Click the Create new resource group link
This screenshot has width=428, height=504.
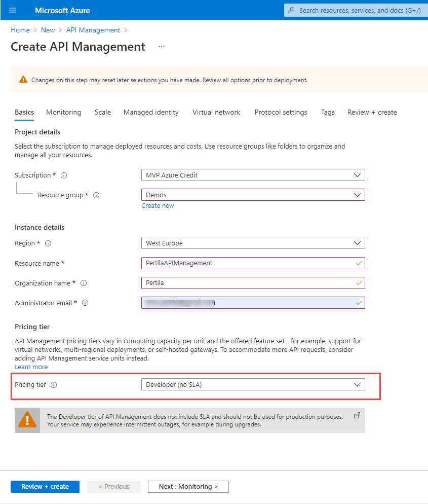pyautogui.click(x=158, y=206)
